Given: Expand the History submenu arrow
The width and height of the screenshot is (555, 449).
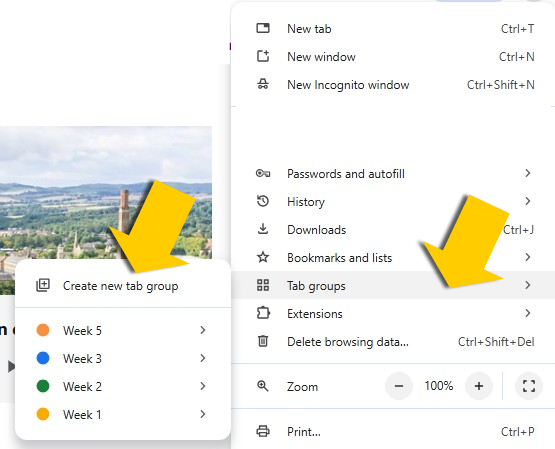Looking at the screenshot, I should [528, 201].
